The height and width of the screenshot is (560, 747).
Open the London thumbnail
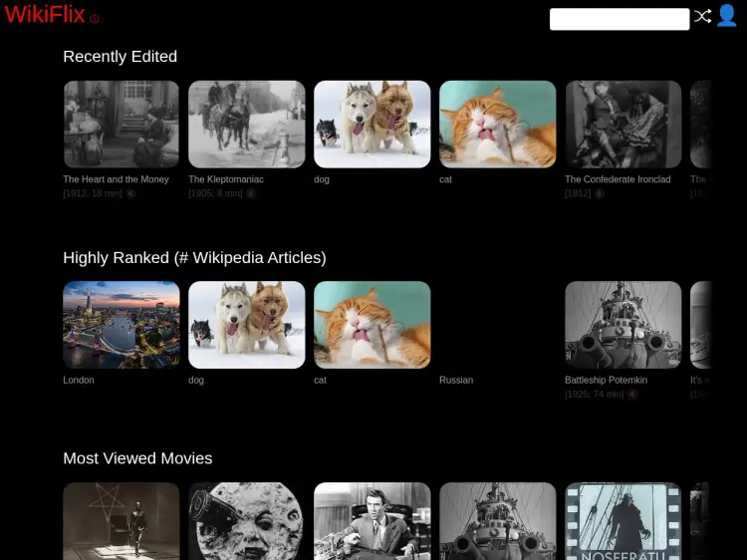122,325
